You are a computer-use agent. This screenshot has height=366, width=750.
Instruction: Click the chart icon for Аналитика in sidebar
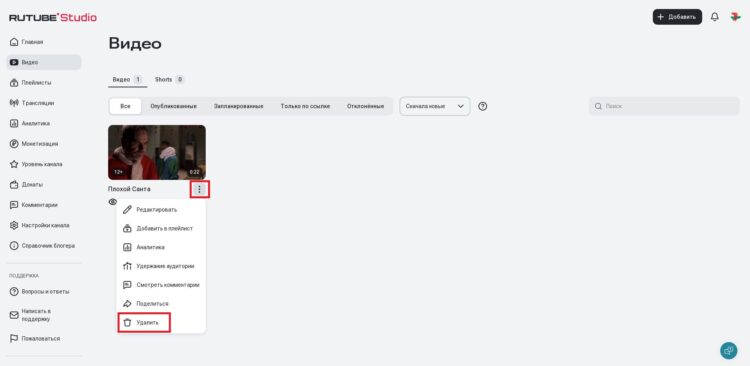pyautogui.click(x=14, y=123)
